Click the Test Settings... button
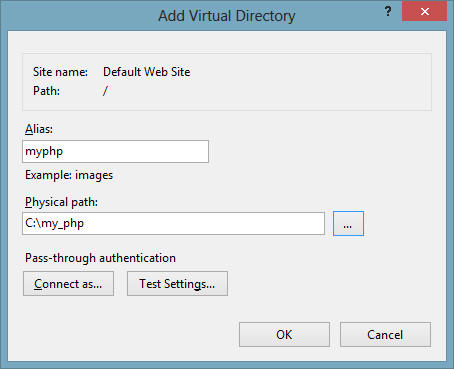The height and width of the screenshot is (369, 454). click(177, 284)
